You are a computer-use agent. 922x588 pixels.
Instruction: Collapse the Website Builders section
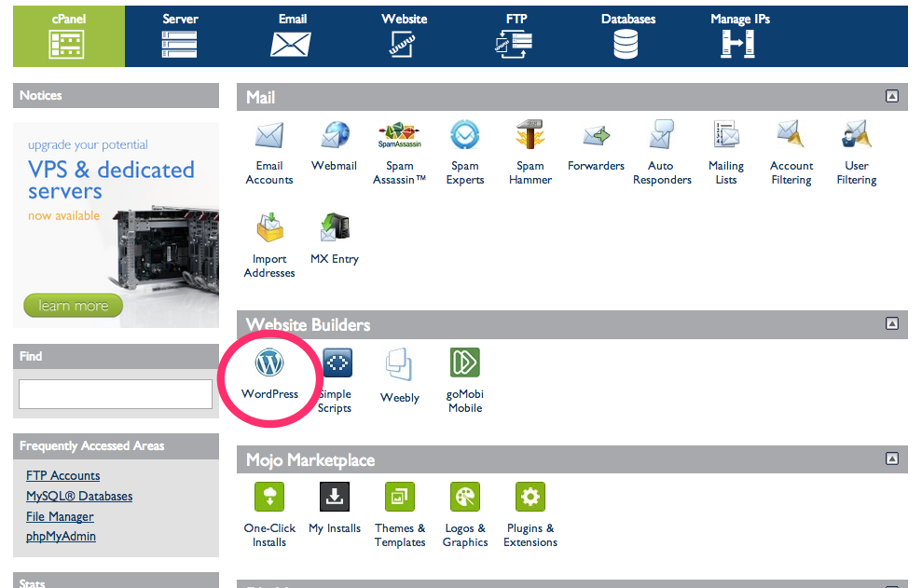pos(892,323)
